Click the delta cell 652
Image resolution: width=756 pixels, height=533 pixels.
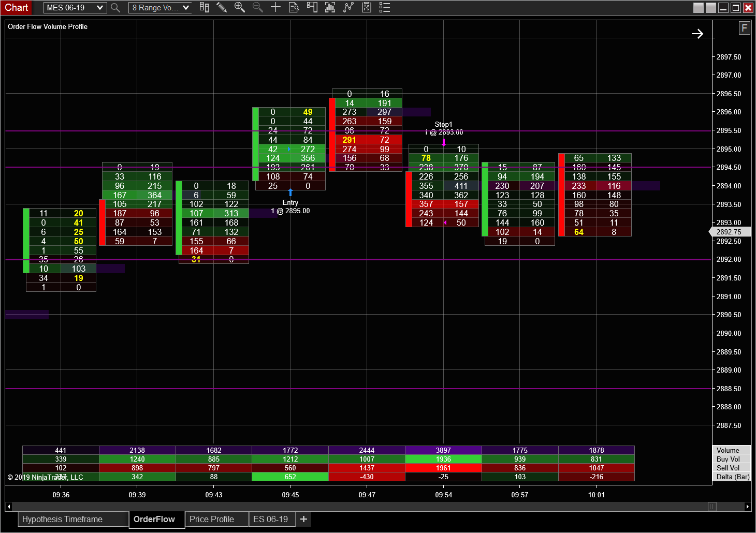290,477
